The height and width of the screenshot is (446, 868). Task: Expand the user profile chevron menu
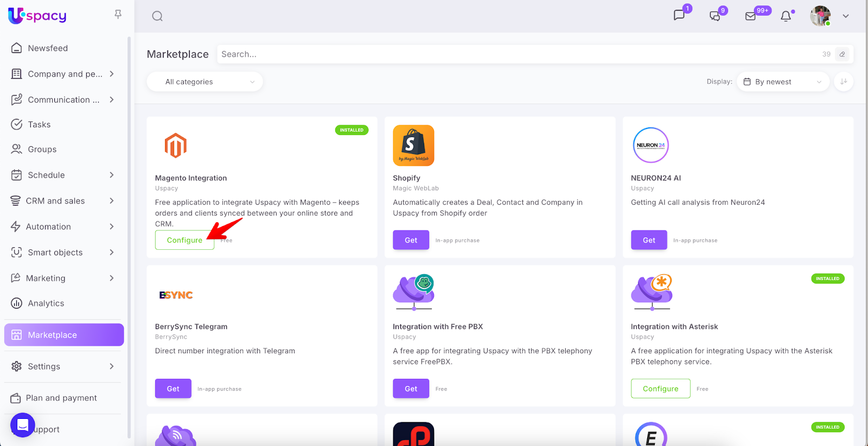tap(845, 16)
